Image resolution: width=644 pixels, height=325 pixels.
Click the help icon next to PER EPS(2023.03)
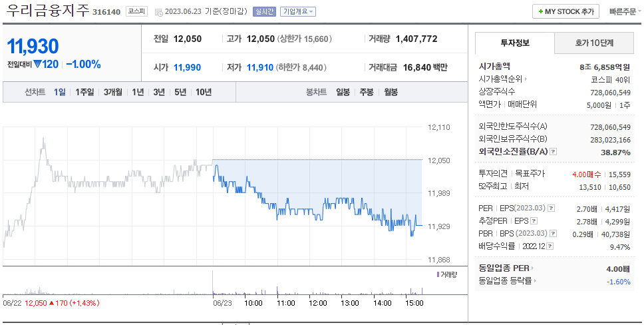tap(551, 208)
